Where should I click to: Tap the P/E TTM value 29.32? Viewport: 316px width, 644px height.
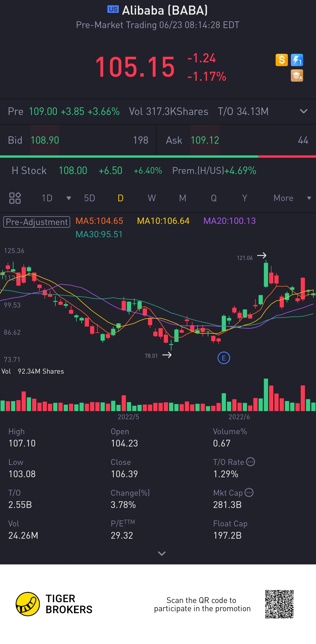pos(122,535)
